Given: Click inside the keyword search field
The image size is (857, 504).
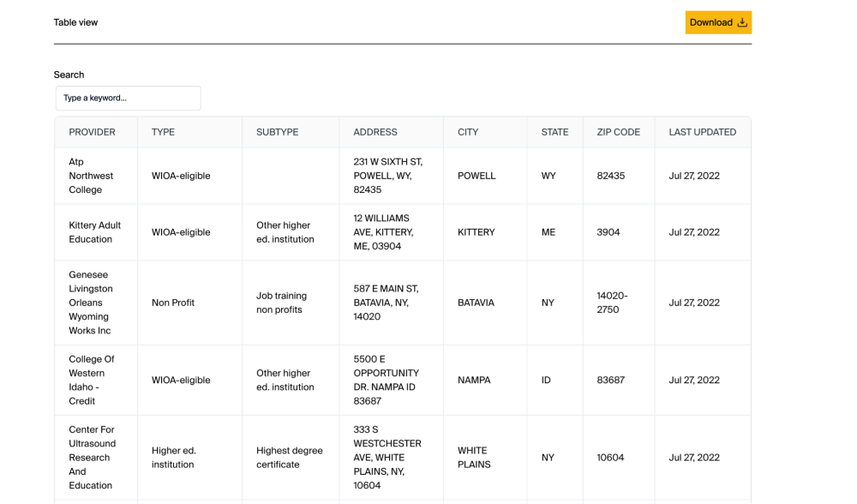Looking at the screenshot, I should point(128,98).
